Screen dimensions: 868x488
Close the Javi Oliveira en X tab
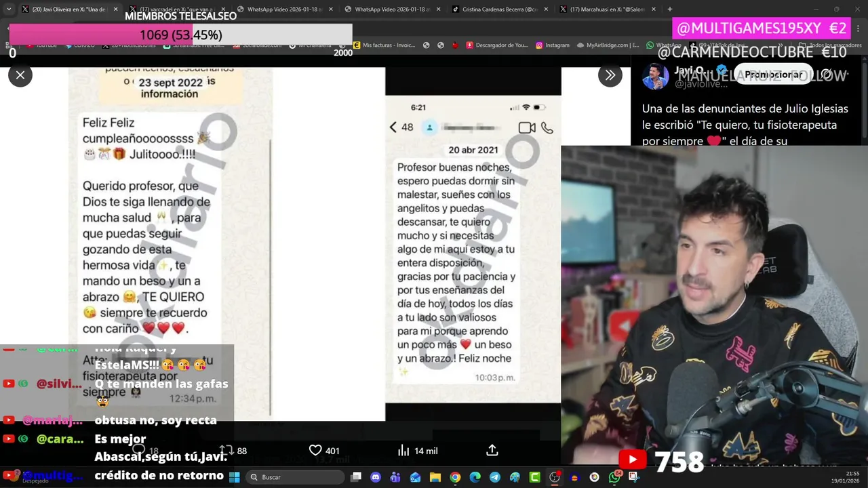115,9
